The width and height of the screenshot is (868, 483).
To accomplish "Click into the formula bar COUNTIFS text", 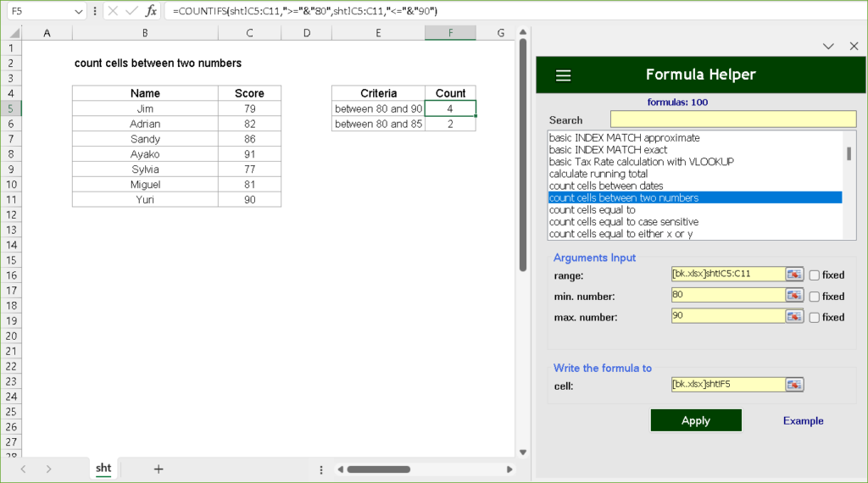I will point(305,11).
